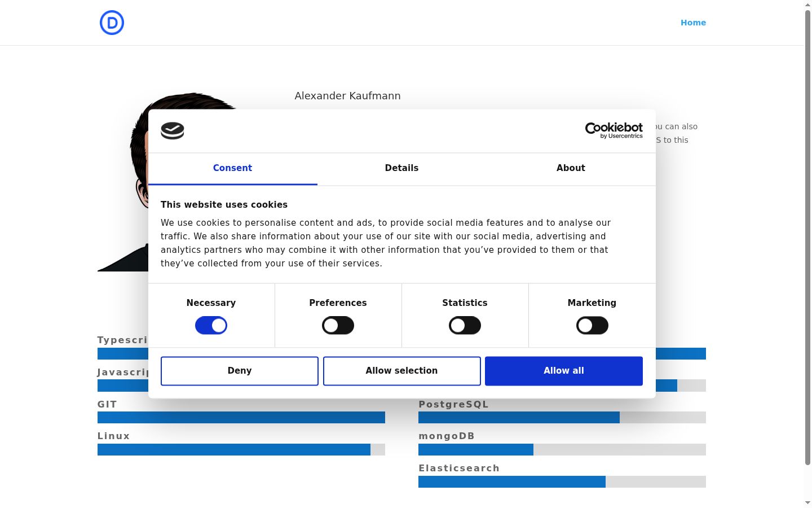Select the Consent tab
Image resolution: width=812 pixels, height=508 pixels.
(x=232, y=168)
